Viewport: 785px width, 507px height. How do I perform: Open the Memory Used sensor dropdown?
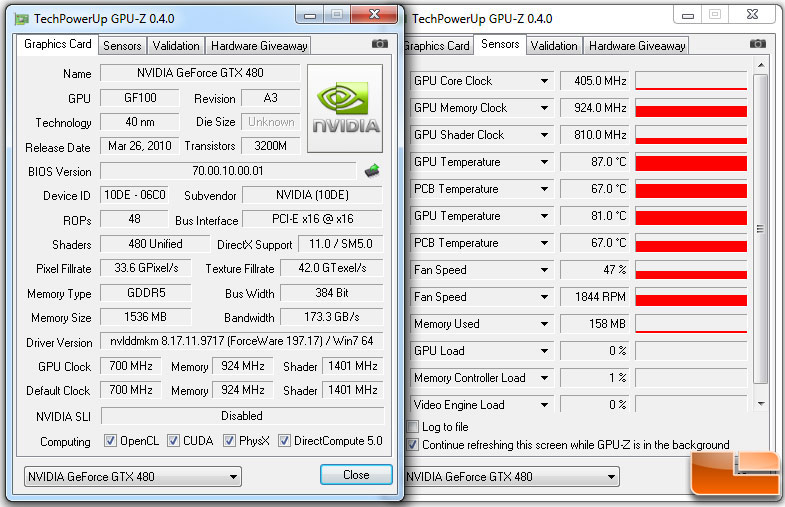[544, 324]
